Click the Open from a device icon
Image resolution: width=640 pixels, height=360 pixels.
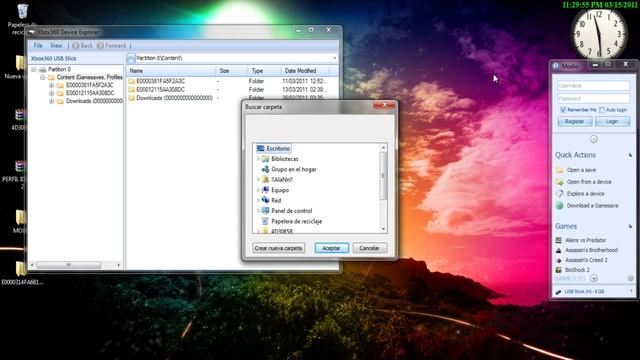560,182
